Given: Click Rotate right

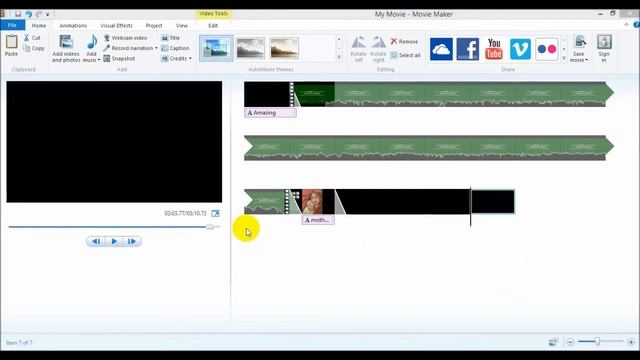Looking at the screenshot, I should coord(378,49).
